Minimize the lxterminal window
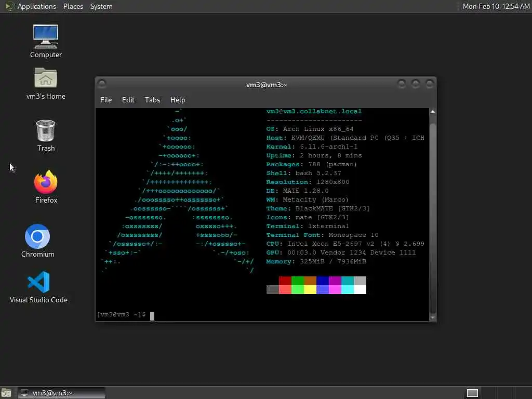Image resolution: width=532 pixels, height=399 pixels. (x=402, y=84)
